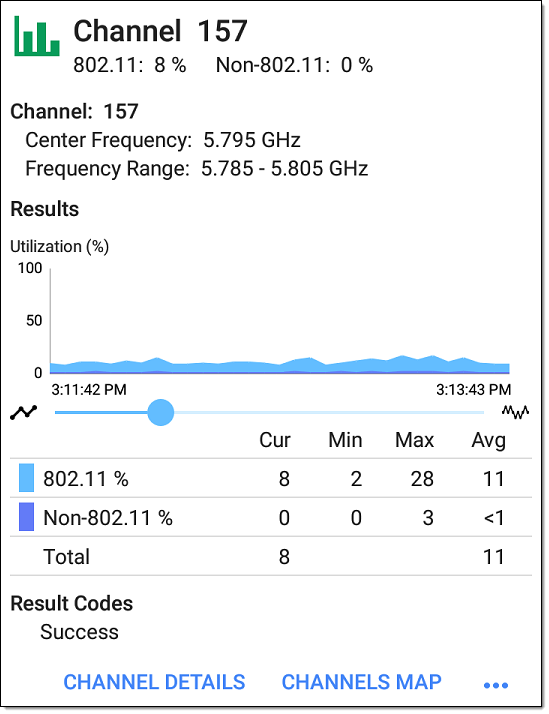This screenshot has width=549, height=714.
Task: Click the utilization graph area
Action: coord(280,321)
